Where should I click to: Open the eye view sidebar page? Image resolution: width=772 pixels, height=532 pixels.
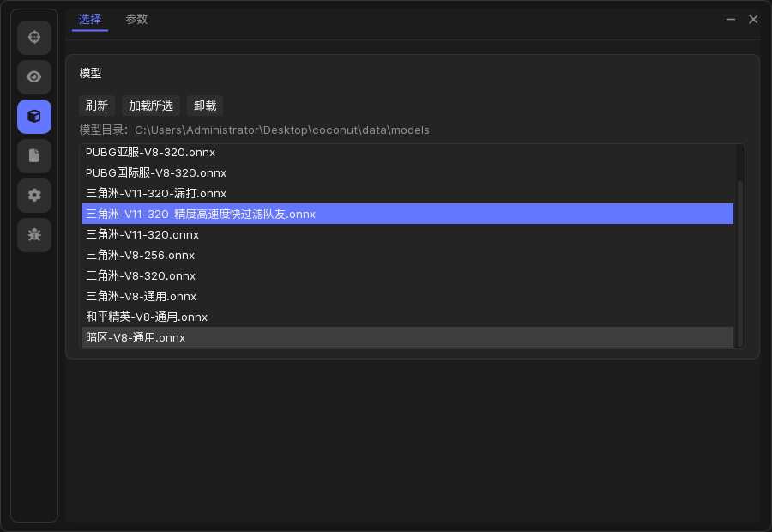coord(34,77)
